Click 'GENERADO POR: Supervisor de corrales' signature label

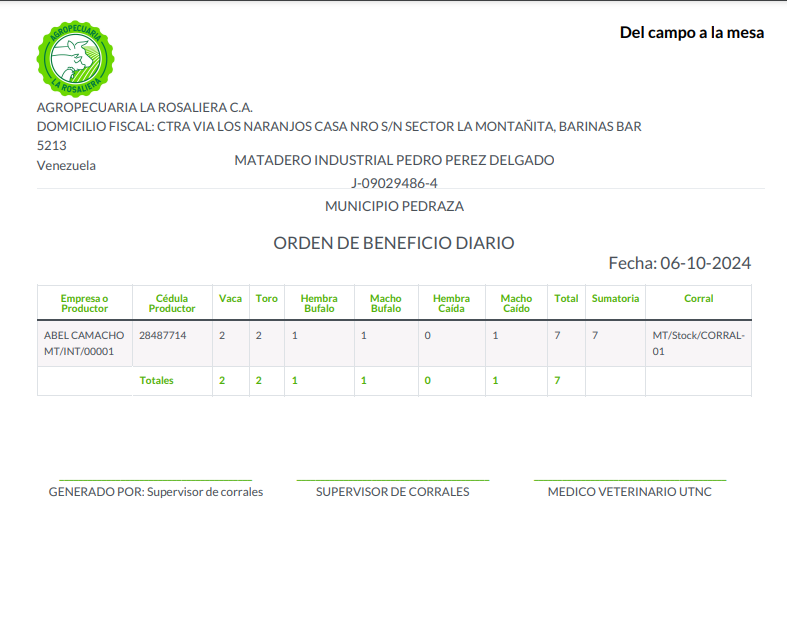tap(156, 492)
